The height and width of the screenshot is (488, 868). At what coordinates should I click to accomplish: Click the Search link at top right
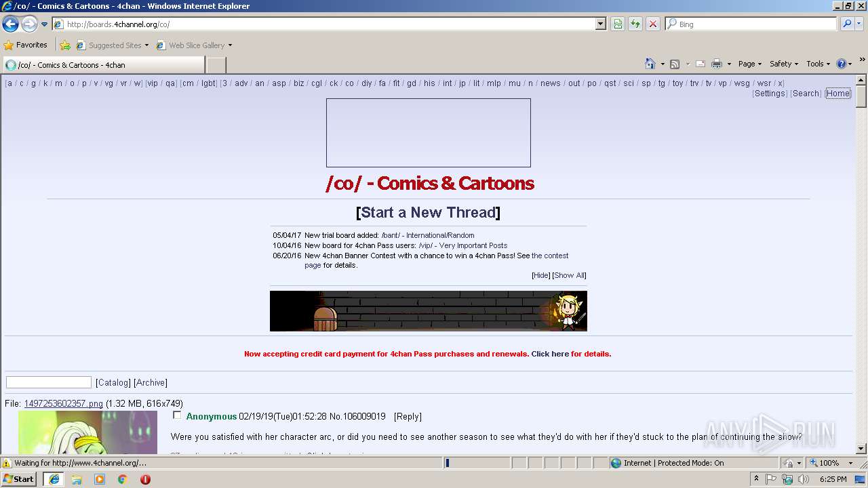[x=806, y=94]
